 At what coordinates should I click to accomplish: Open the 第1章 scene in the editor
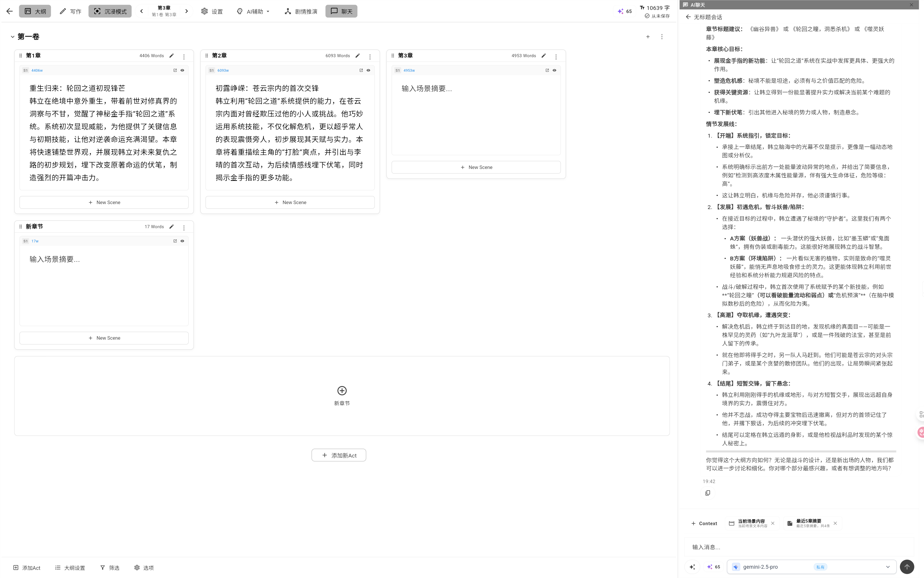175,70
